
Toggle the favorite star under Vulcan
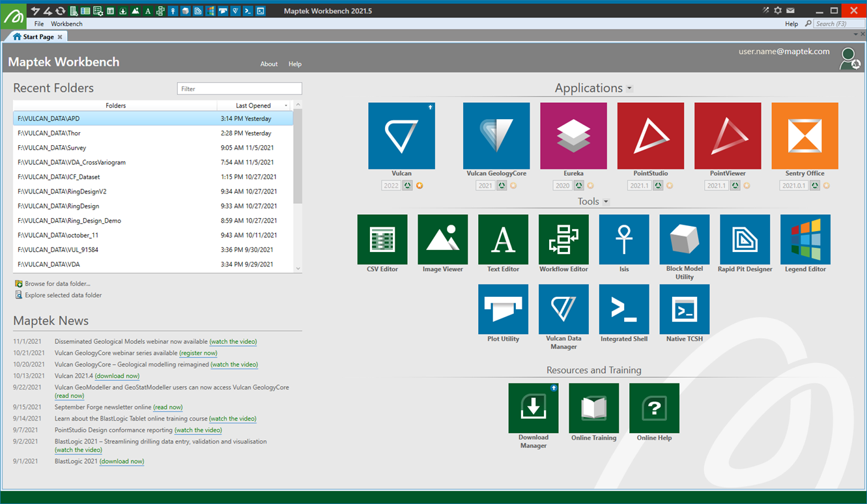[419, 186]
